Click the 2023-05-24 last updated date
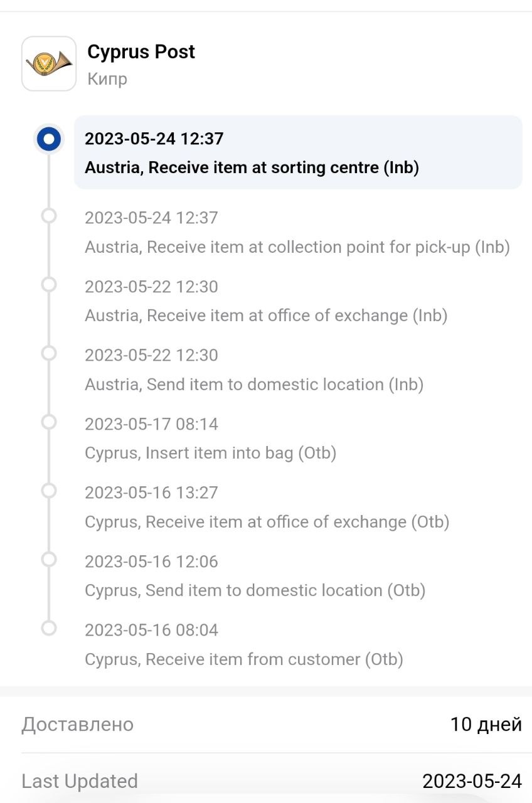The image size is (532, 803). pyautogui.click(x=472, y=781)
